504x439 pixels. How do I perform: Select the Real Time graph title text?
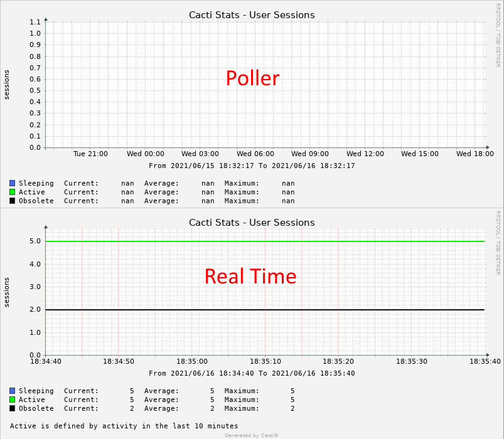coord(252,222)
